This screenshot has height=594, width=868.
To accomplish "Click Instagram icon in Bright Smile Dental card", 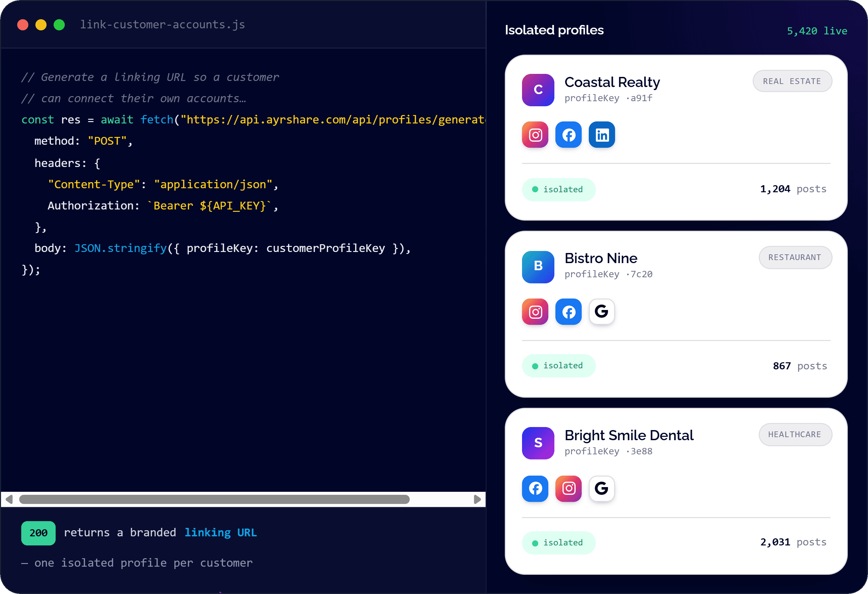I will (569, 489).
